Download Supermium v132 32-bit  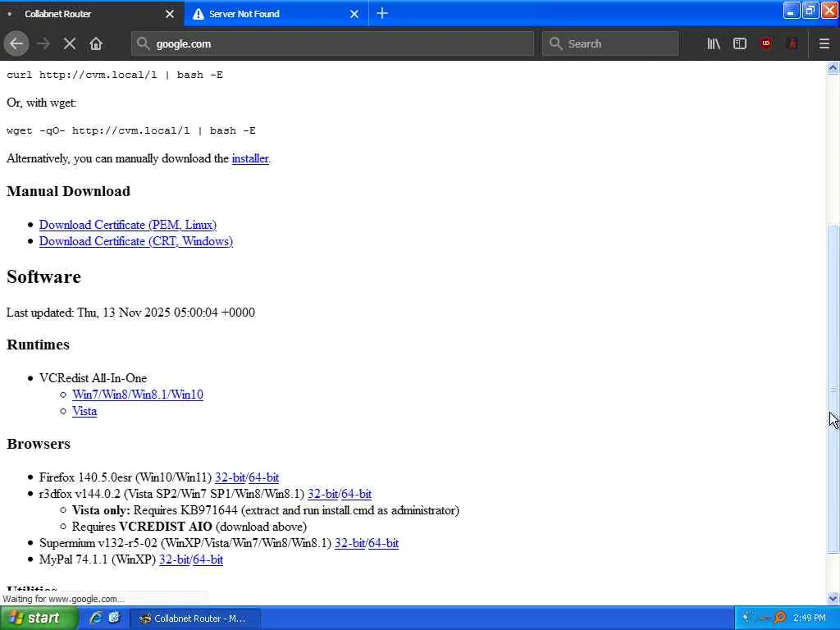click(349, 543)
